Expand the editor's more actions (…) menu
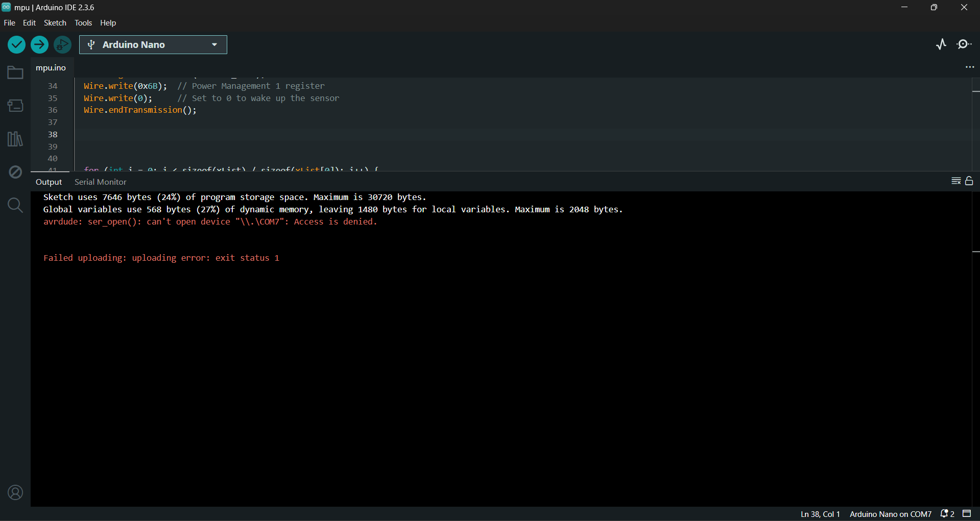This screenshot has height=521, width=980. [x=969, y=67]
